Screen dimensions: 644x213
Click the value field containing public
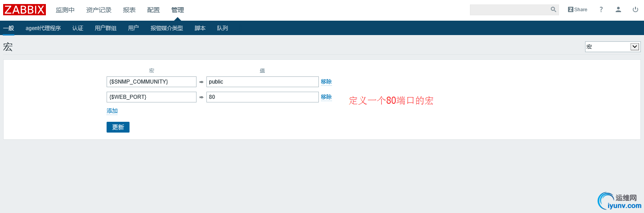point(262,82)
